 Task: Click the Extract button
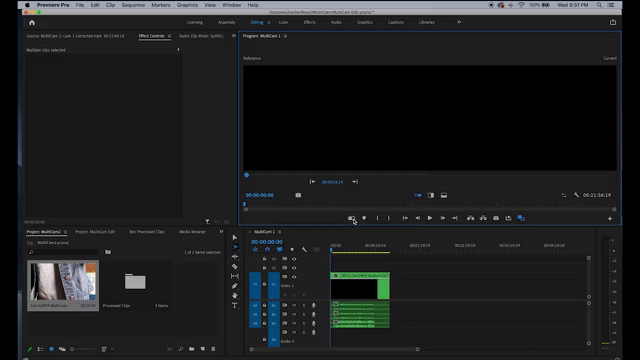pos(483,218)
